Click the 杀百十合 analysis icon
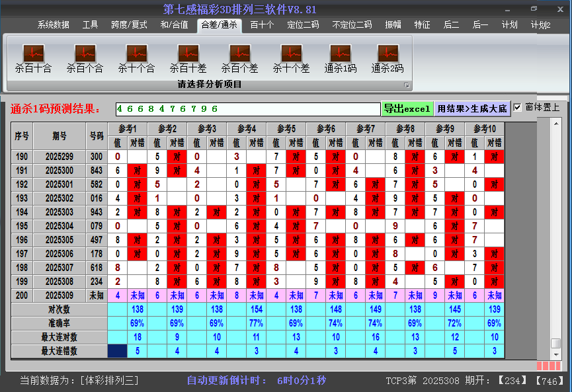572x392 pixels. [x=33, y=58]
